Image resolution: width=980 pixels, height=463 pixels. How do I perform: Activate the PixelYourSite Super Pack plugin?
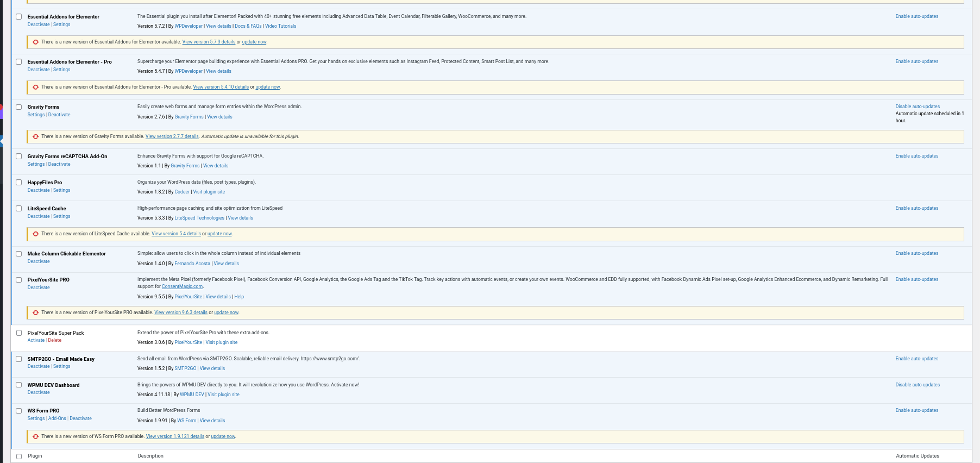36,340
